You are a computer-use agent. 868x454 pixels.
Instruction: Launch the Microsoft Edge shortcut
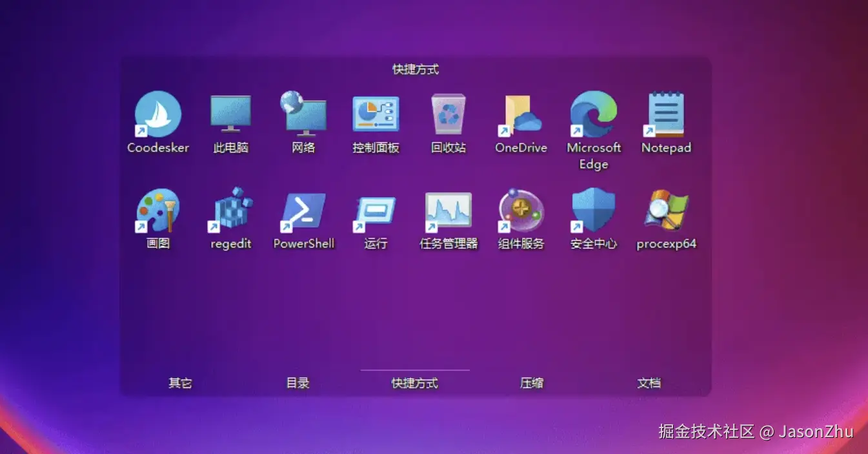click(594, 114)
